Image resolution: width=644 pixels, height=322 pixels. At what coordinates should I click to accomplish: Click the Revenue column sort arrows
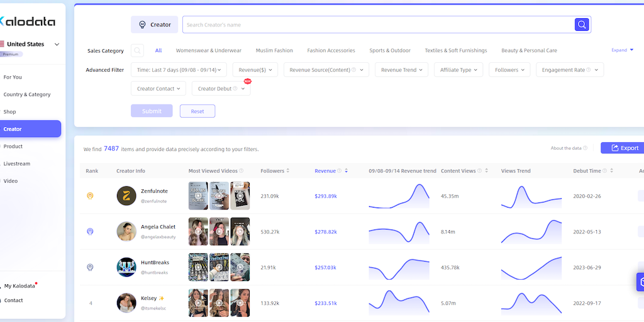click(x=346, y=171)
